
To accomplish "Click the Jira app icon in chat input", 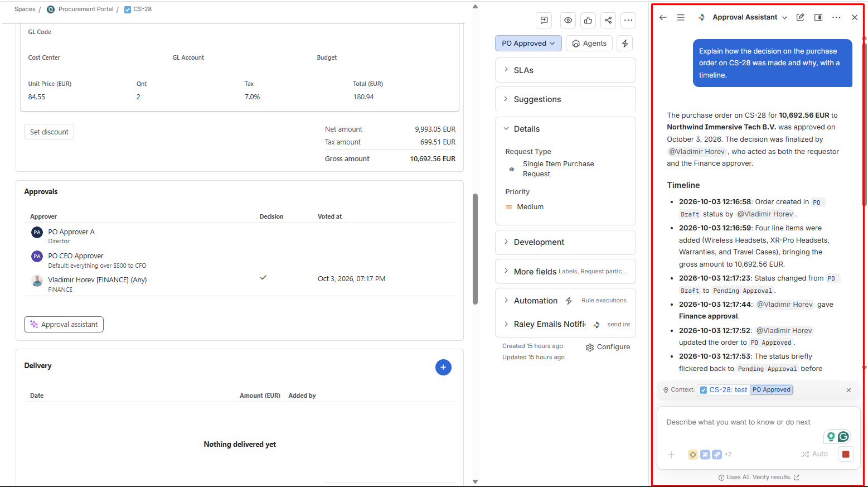I will click(717, 455).
